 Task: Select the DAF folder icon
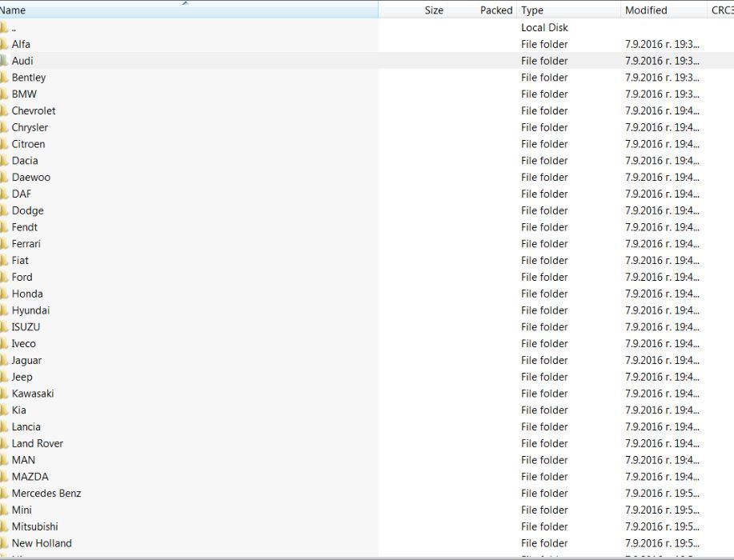pos(4,194)
